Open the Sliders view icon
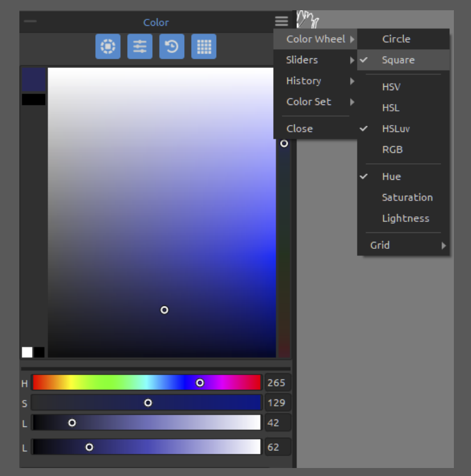 [x=140, y=47]
